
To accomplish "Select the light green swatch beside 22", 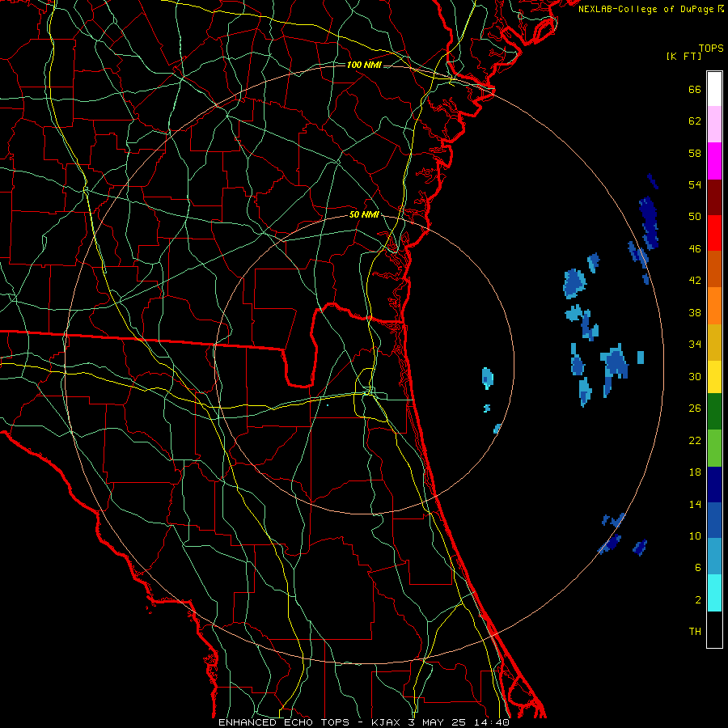I will pyautogui.click(x=714, y=447).
